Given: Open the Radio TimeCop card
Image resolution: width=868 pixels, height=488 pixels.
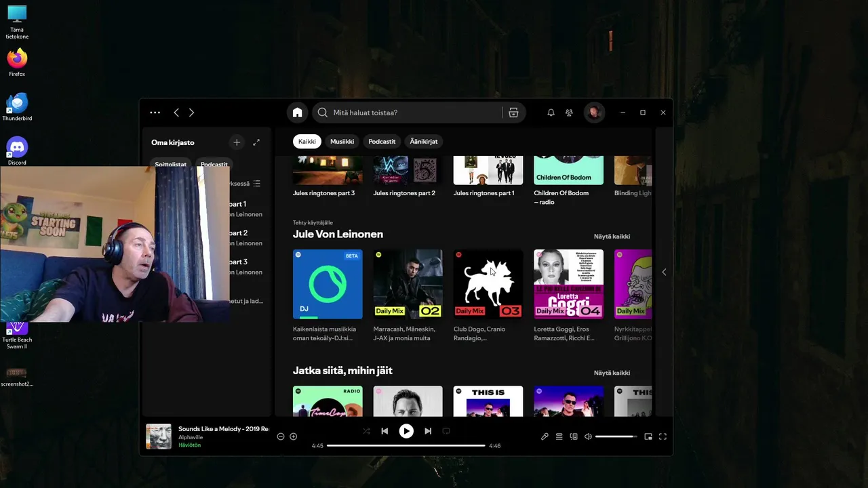Looking at the screenshot, I should 328,401.
